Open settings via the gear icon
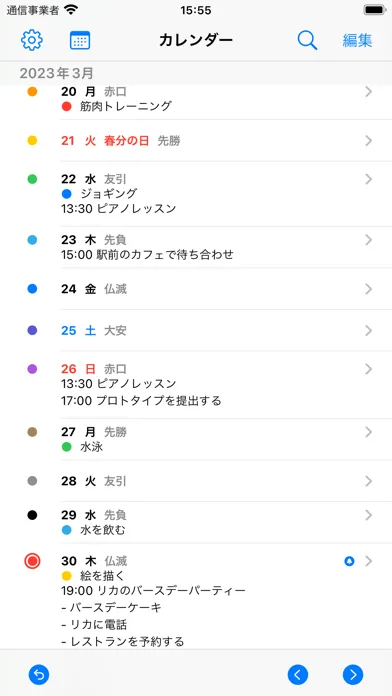 click(x=32, y=40)
